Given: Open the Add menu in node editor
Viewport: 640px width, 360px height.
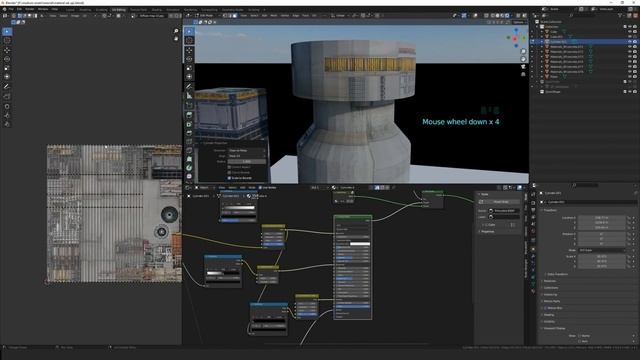Looking at the screenshot, I should 242,188.
